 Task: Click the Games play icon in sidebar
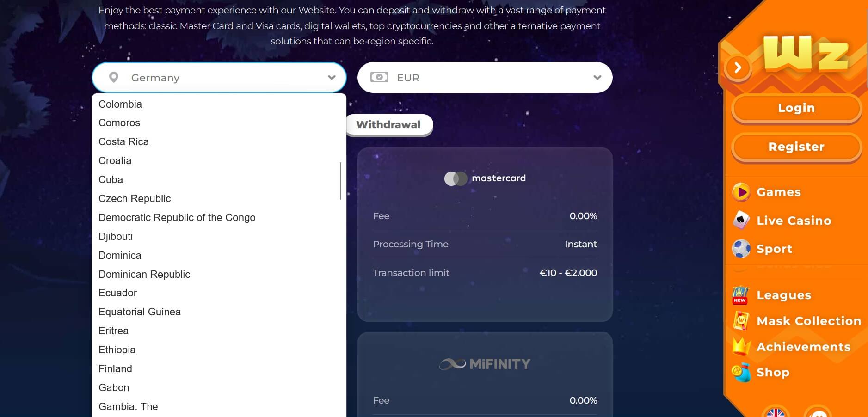(741, 192)
